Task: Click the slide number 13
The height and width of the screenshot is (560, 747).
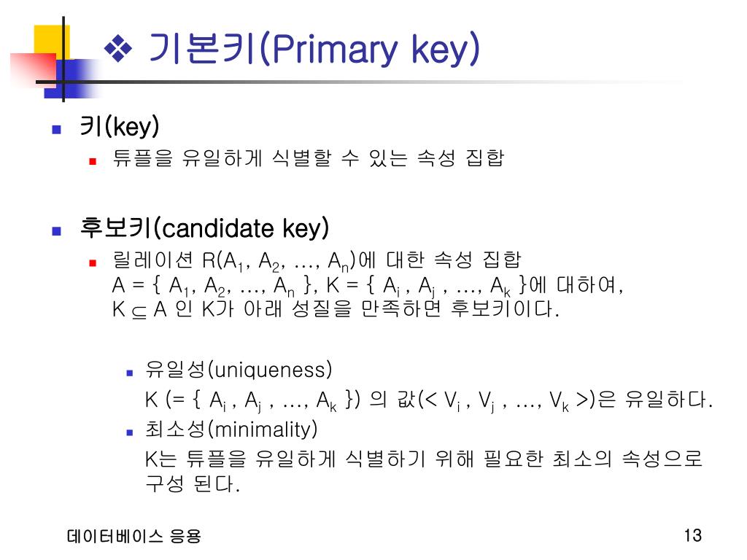Action: (x=693, y=535)
